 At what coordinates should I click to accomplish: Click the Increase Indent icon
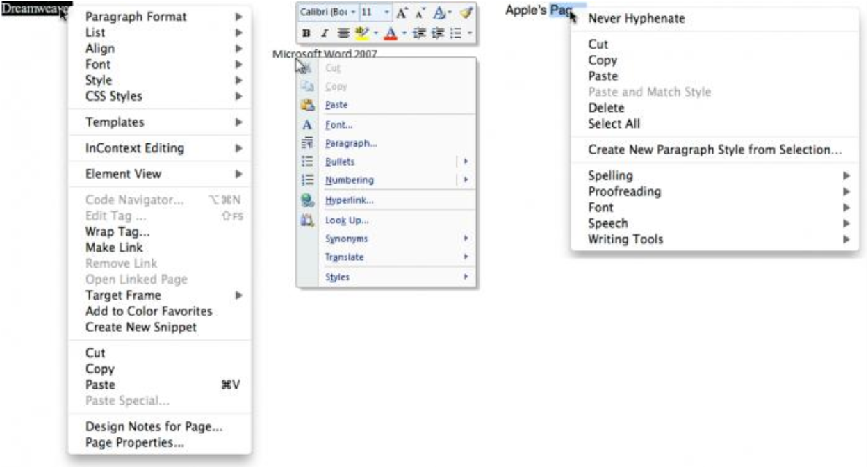(438, 33)
